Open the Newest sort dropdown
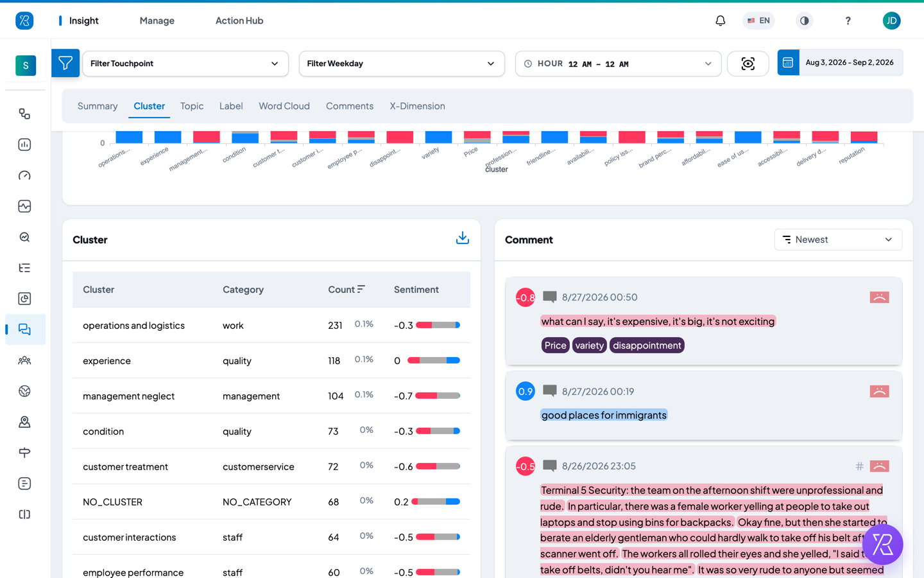 point(838,240)
